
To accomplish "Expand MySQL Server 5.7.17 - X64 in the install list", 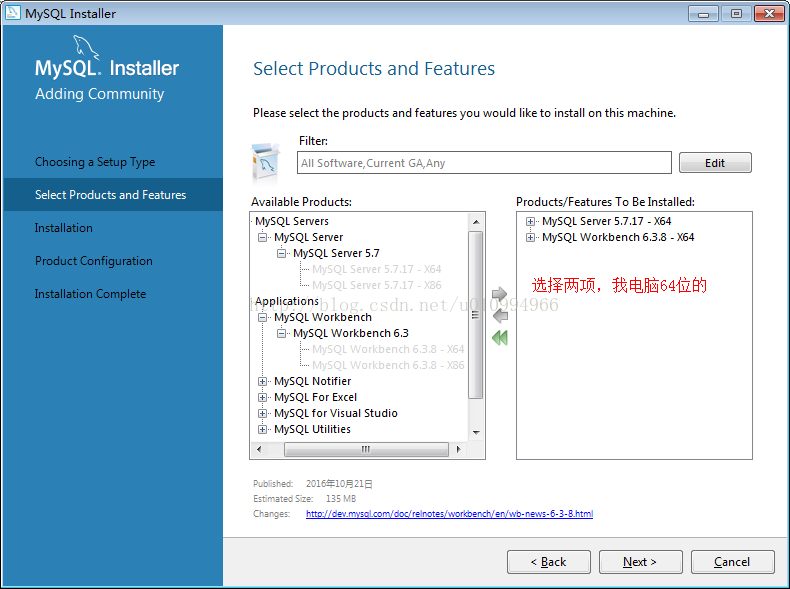I will (530, 221).
